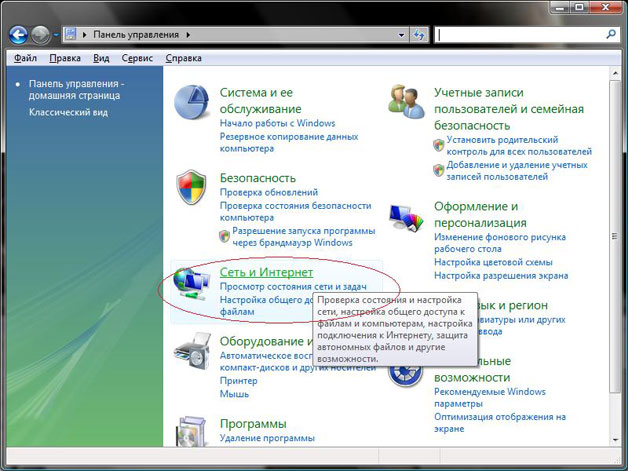628x471 pixels.
Task: Open the recent pages dropdown next to Forward
Action: coord(57,35)
